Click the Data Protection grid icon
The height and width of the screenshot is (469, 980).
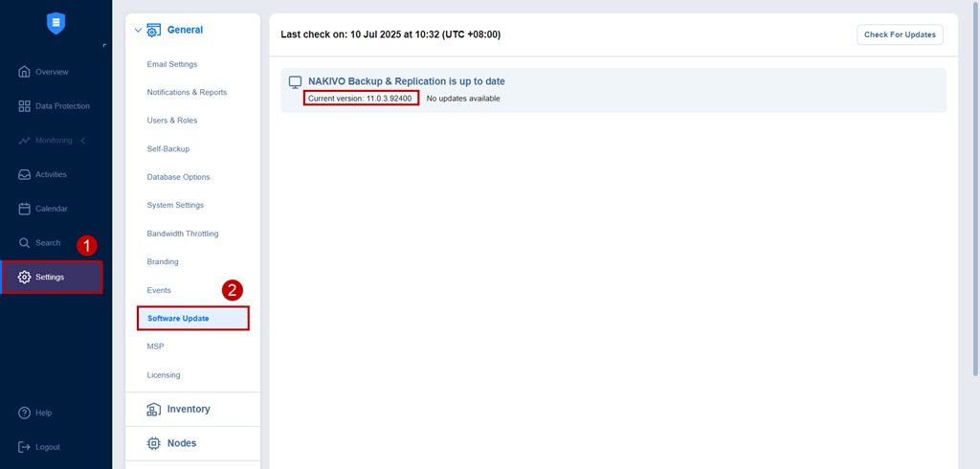click(24, 105)
